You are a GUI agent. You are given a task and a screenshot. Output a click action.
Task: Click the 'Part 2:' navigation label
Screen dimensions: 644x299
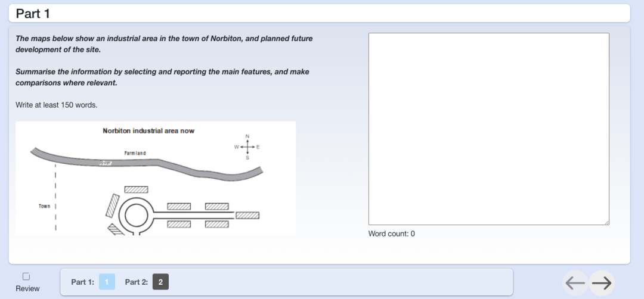click(x=136, y=282)
